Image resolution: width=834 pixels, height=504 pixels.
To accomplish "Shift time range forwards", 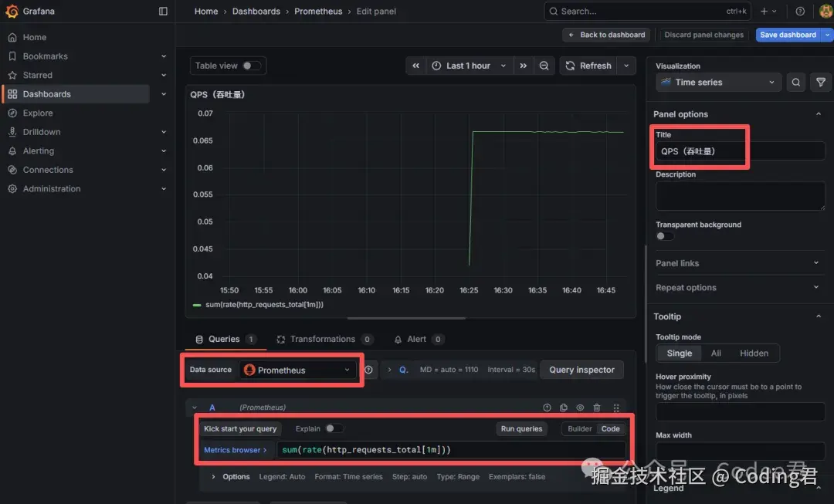I will click(x=524, y=66).
